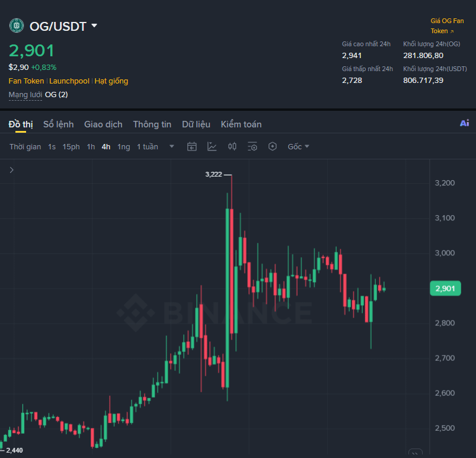Image resolution: width=476 pixels, height=458 pixels.
Task: Switch to the Kiểm toán tab
Action: (241, 124)
